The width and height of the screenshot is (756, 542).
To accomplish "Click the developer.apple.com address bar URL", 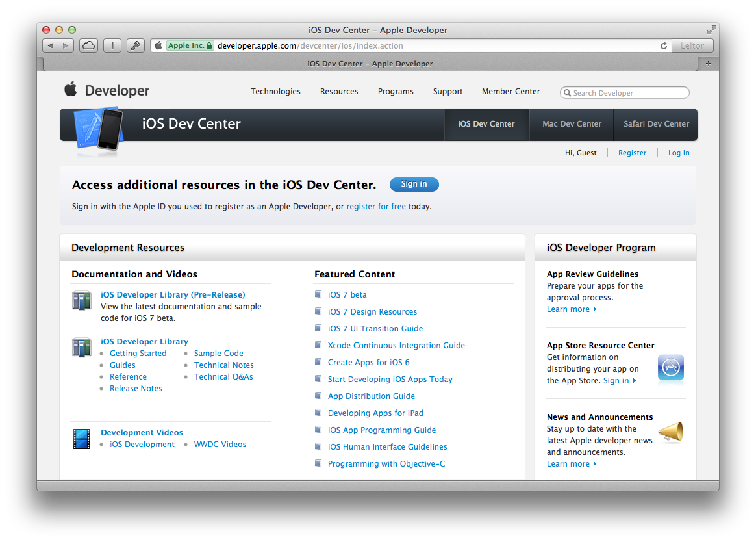I will click(x=310, y=46).
